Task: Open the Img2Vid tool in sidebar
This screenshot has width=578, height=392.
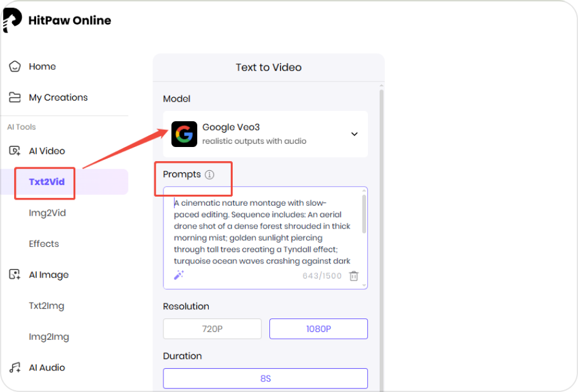Action: [47, 213]
